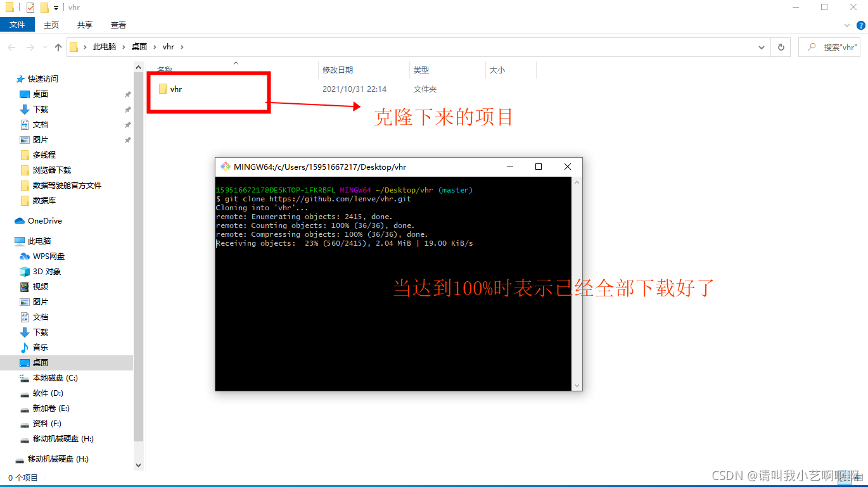The width and height of the screenshot is (868, 487).
Task: Open the 多线程 folder in sidebar
Action: (x=44, y=155)
